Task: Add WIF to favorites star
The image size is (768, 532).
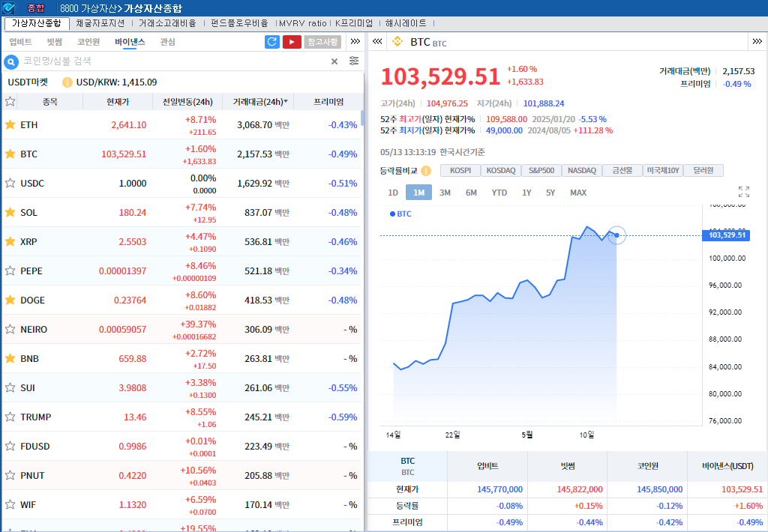Action: click(x=10, y=504)
